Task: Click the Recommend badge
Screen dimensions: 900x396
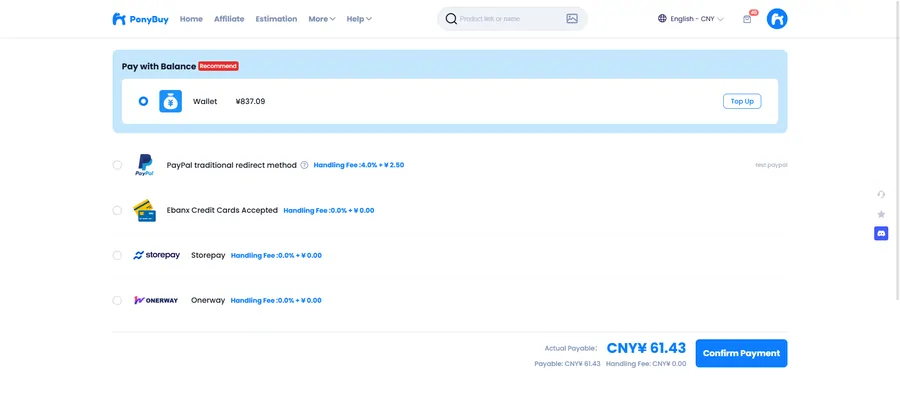Action: tap(219, 66)
